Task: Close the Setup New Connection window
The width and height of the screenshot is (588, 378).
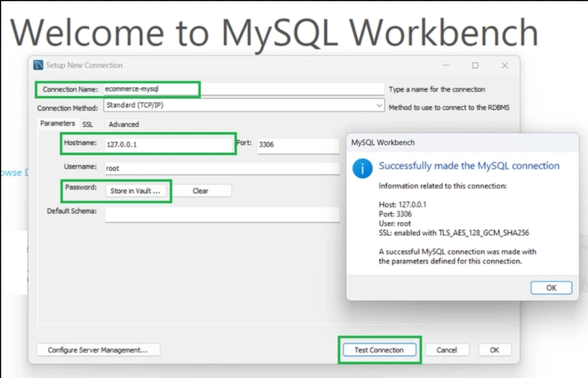Action: tap(505, 65)
